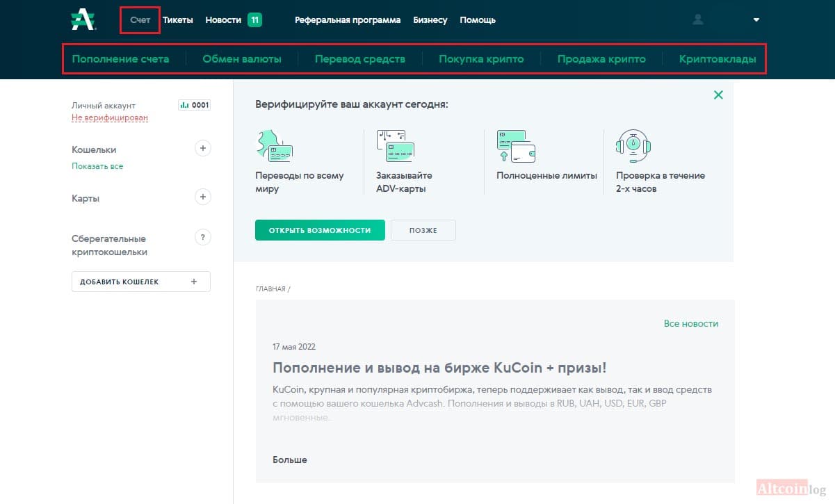835x504 pixels.
Task: Select the Покупка крипто tab
Action: coord(481,59)
